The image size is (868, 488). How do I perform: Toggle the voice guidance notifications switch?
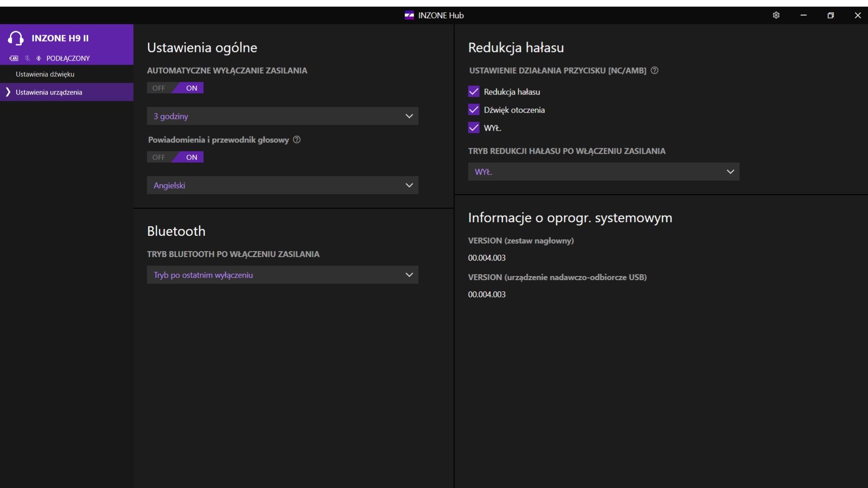[175, 157]
